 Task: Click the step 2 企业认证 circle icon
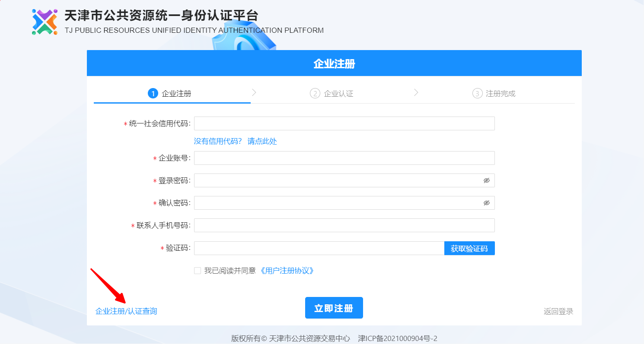(x=315, y=93)
